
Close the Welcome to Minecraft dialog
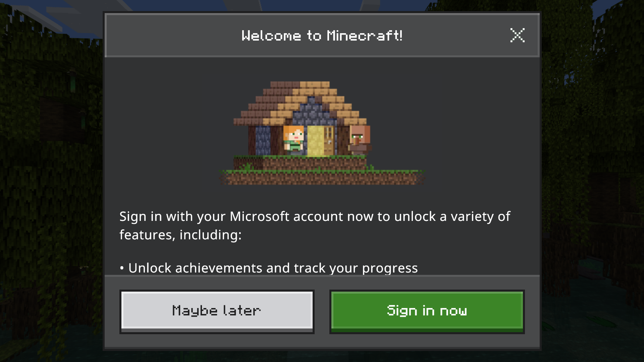point(517,35)
